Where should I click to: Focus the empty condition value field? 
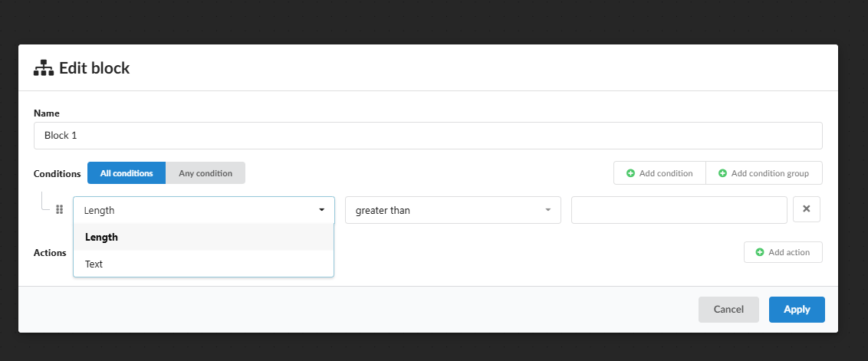pos(679,211)
